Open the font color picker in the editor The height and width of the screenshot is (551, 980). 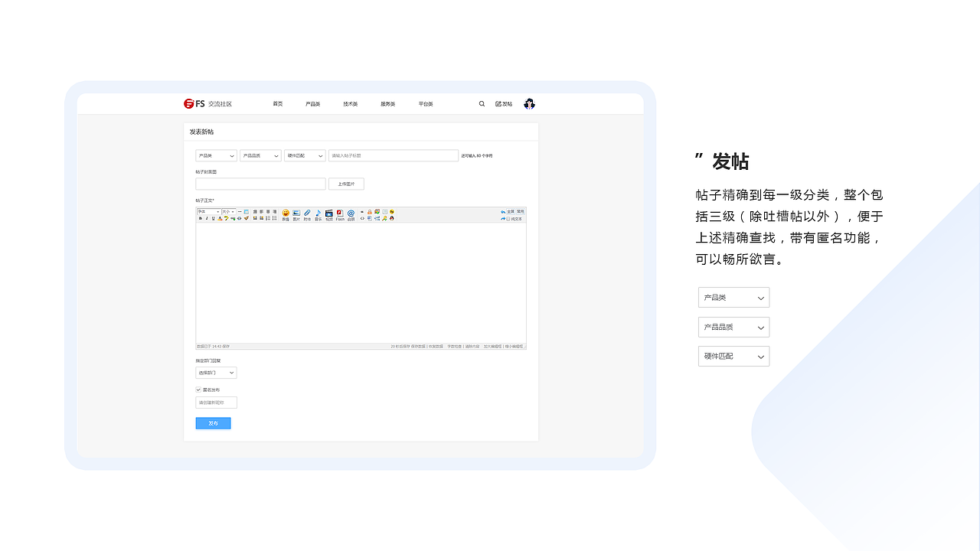tap(219, 219)
